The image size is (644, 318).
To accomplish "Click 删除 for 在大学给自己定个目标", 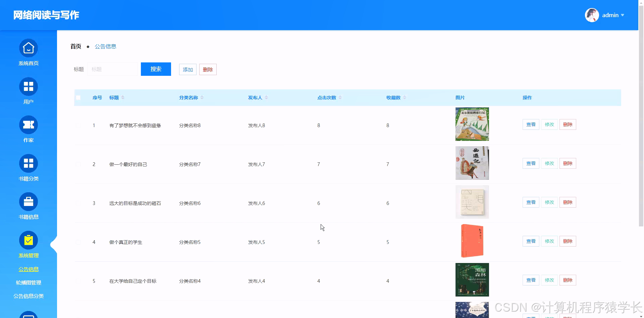I will (568, 280).
